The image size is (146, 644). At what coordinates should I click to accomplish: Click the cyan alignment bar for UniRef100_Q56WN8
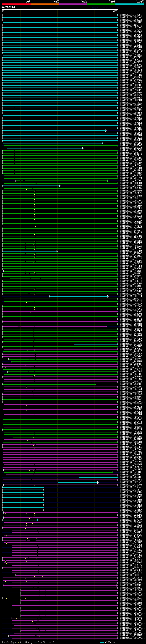pyautogui.click(x=98, y=477)
